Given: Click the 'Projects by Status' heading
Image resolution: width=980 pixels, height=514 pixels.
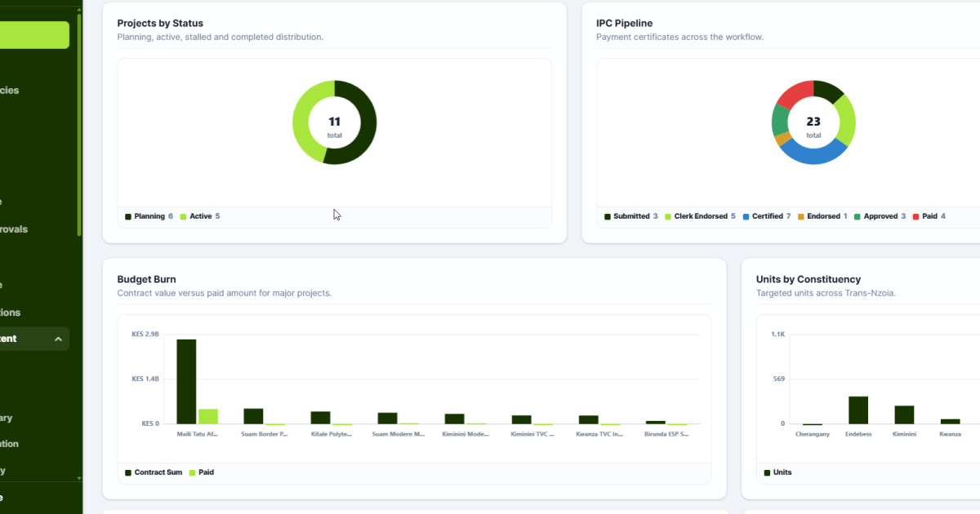Looking at the screenshot, I should [160, 23].
